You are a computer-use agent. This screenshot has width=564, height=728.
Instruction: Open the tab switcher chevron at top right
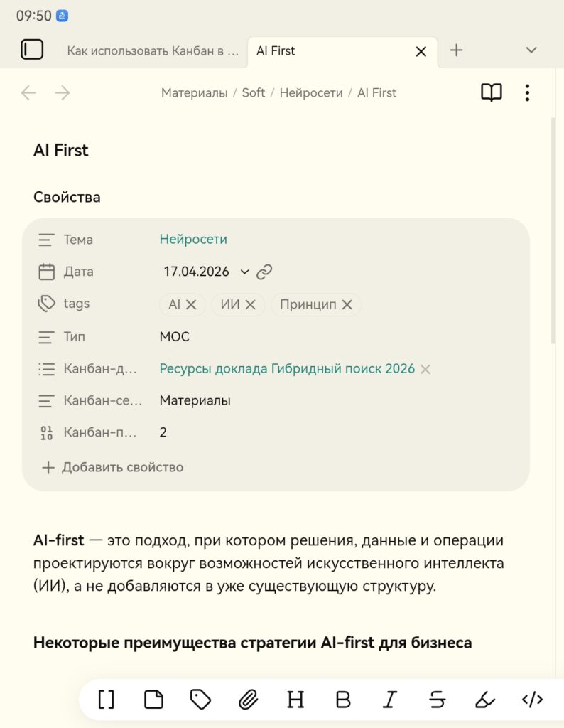tap(531, 50)
